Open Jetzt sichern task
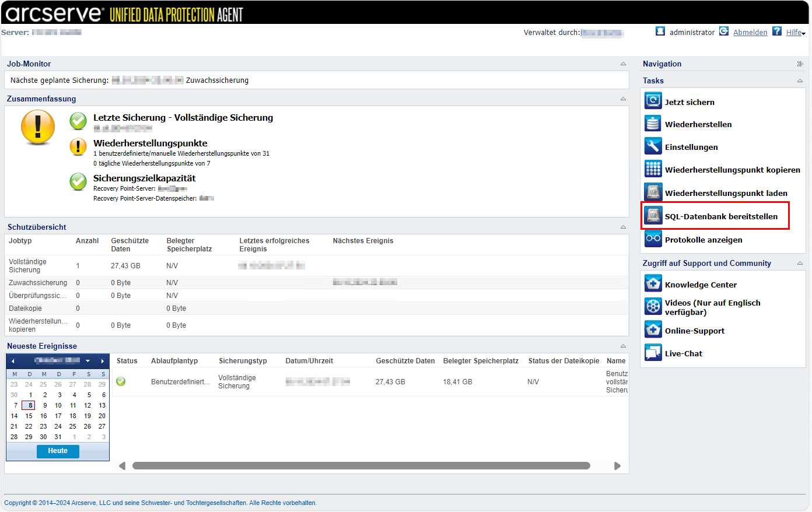Viewport: 812px width, 512px height. (x=689, y=102)
